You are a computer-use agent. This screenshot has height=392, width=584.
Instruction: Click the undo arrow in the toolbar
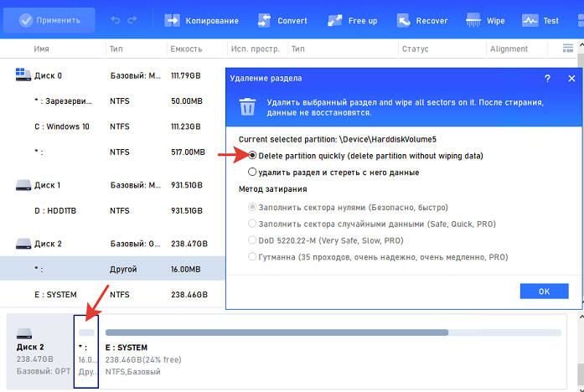coord(116,20)
